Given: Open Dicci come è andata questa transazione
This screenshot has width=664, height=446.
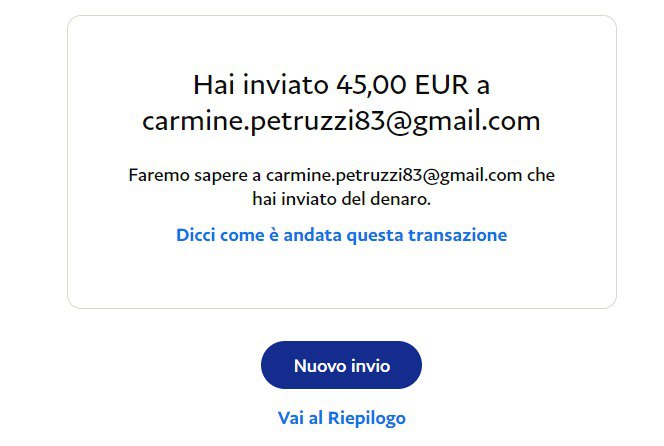Looking at the screenshot, I should pos(341,235).
